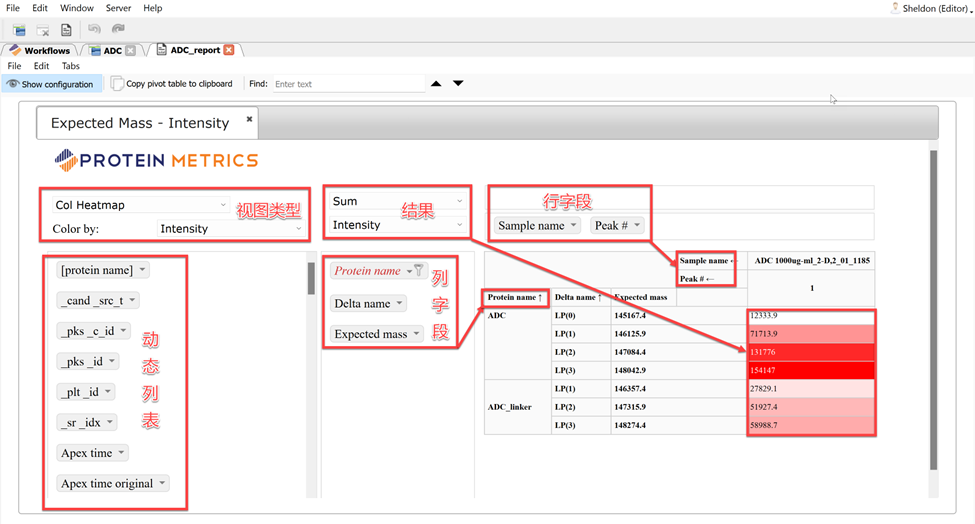The height and width of the screenshot is (524, 975).
Task: Click Copy pivot table to clipboard
Action: [172, 83]
